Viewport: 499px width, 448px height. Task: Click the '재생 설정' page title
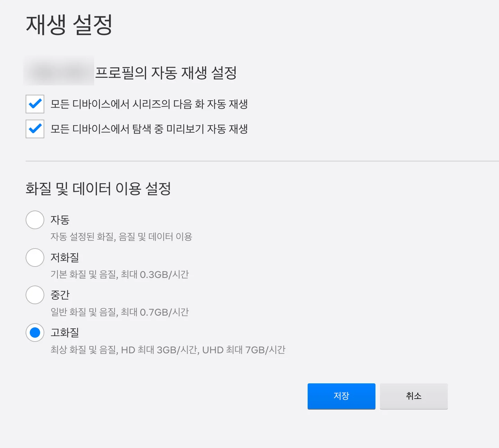click(x=69, y=25)
